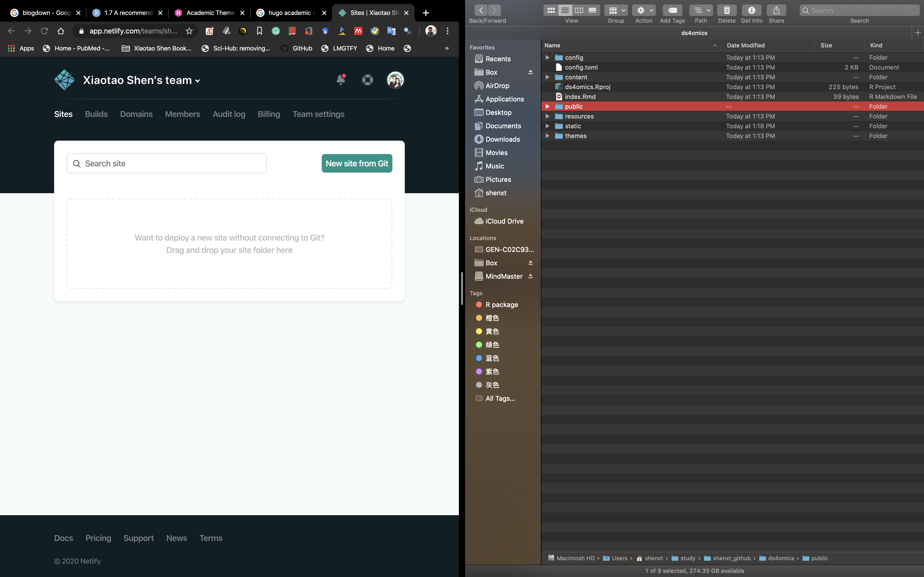The height and width of the screenshot is (577, 924).
Task: Open the Netlify support lifebuoy icon
Action: (x=367, y=80)
